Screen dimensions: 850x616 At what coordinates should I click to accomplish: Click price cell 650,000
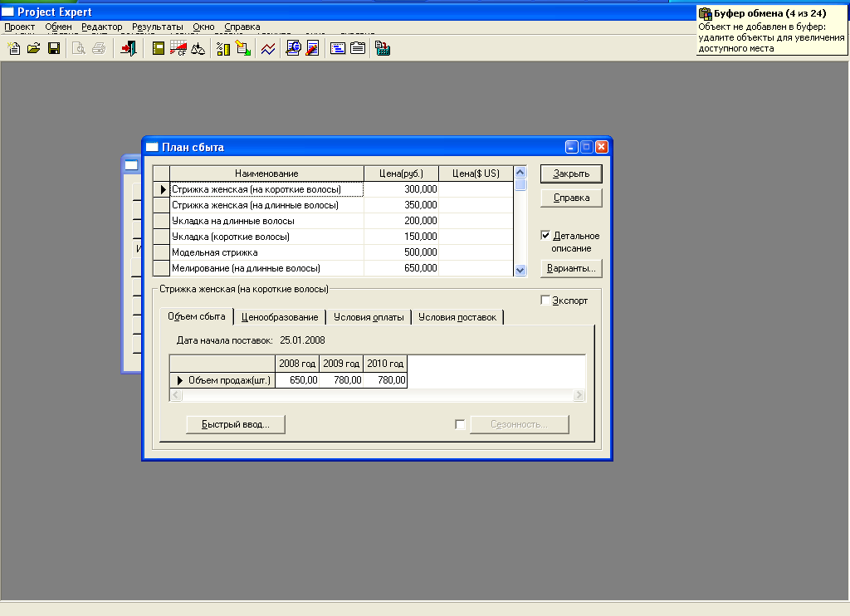point(401,268)
